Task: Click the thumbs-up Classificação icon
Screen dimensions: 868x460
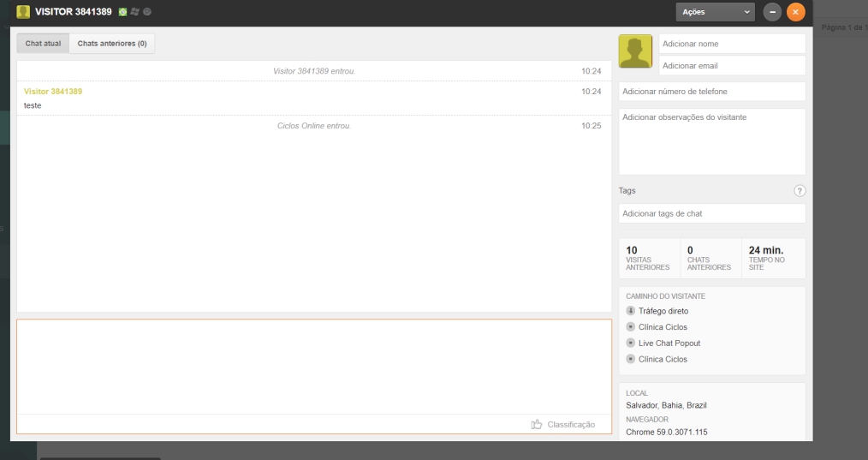Action: (537, 425)
